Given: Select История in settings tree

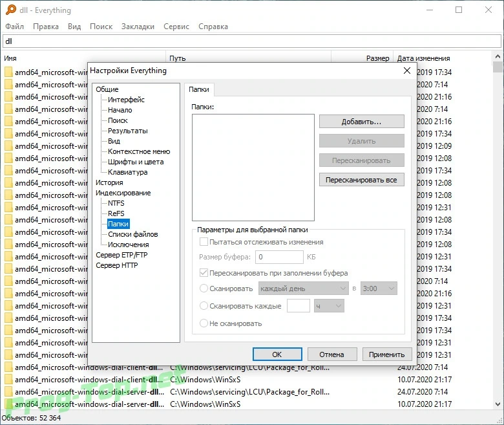Looking at the screenshot, I should (x=109, y=182).
